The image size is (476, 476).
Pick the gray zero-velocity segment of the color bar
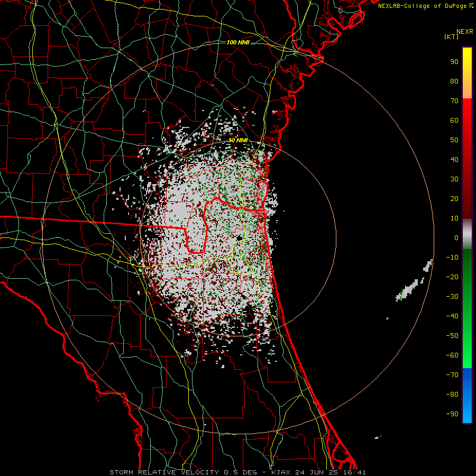[467, 234]
